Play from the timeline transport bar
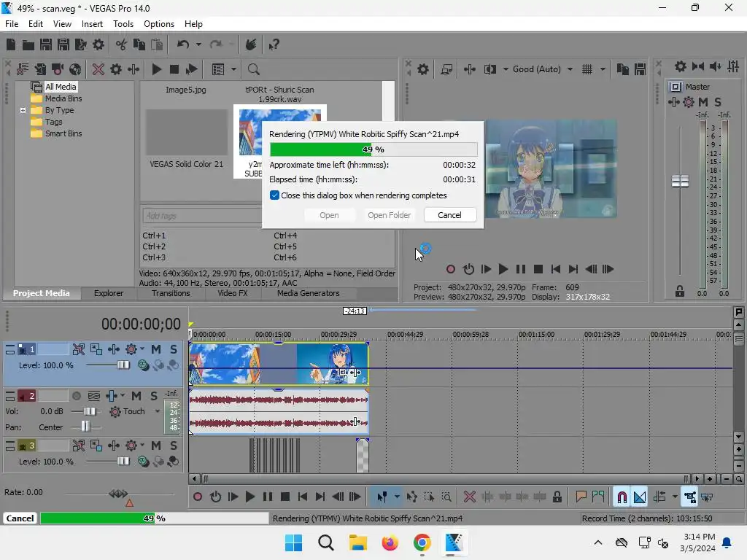Image resolution: width=747 pixels, height=560 pixels. tap(249, 497)
